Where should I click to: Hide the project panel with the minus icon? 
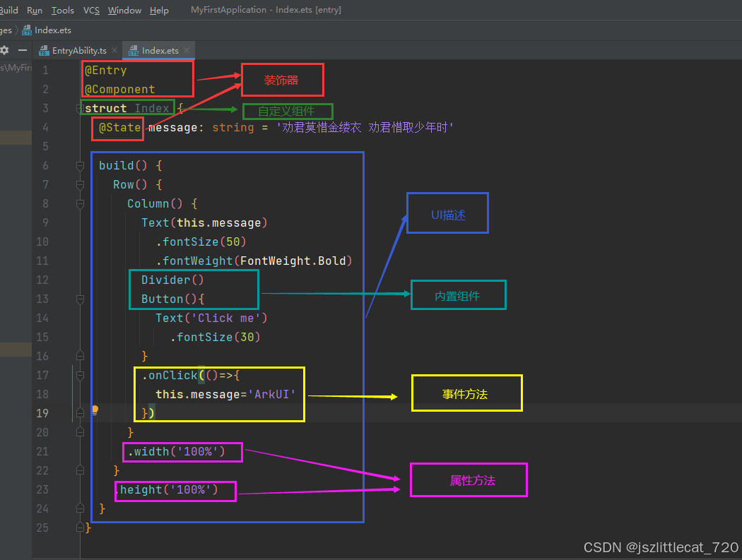tap(23, 50)
